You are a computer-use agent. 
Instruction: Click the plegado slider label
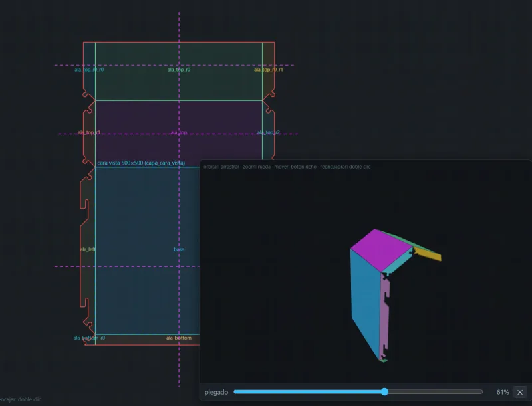click(216, 392)
